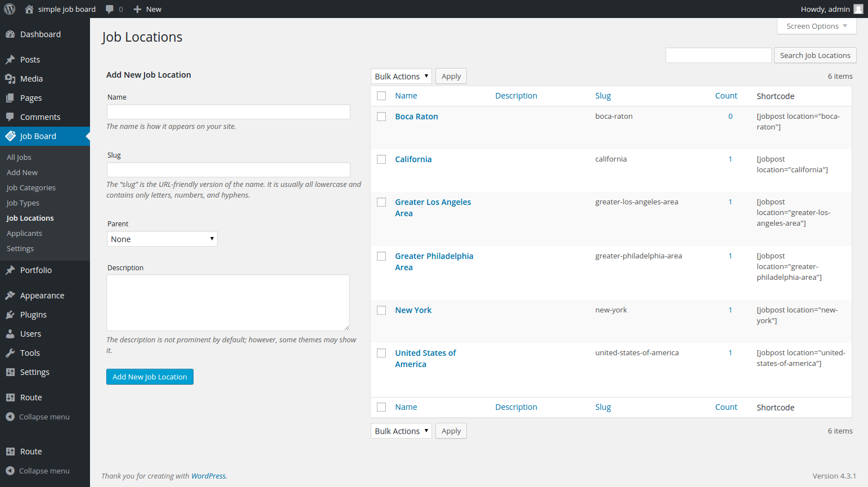Click the Tools wrench icon

(x=10, y=353)
